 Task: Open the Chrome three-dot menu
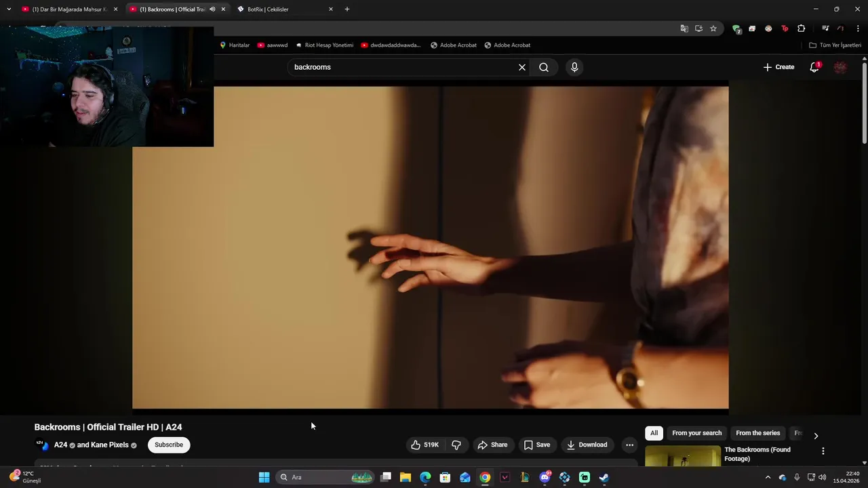(x=858, y=28)
